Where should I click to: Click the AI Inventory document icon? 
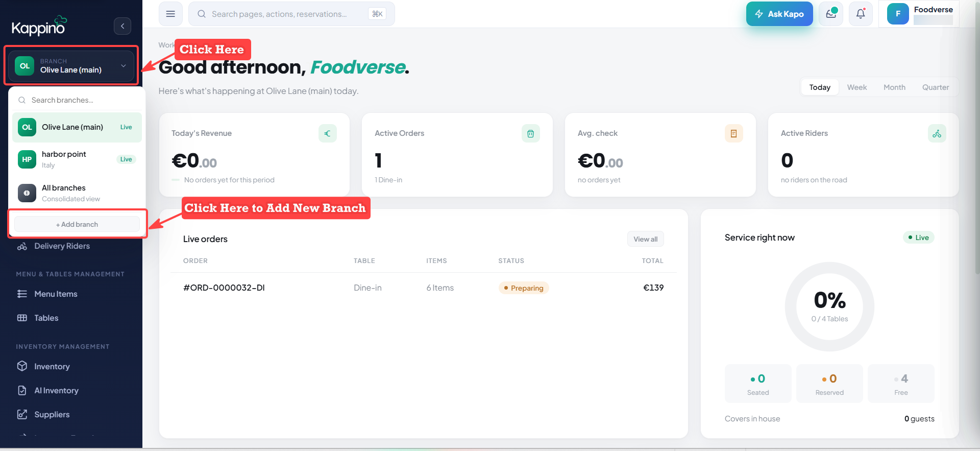(22, 391)
